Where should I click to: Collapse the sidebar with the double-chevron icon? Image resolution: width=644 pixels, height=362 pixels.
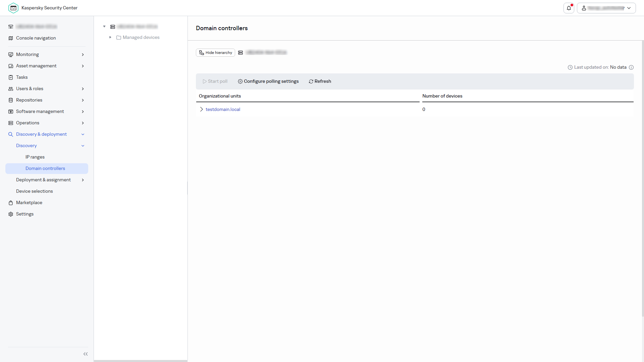coord(86,354)
